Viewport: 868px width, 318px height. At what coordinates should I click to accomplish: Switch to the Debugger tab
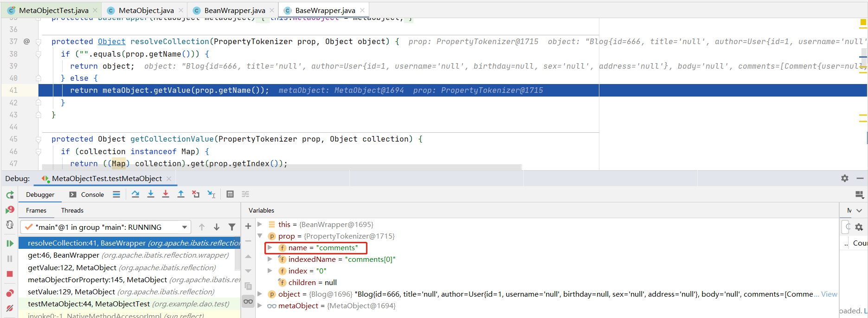(x=40, y=195)
